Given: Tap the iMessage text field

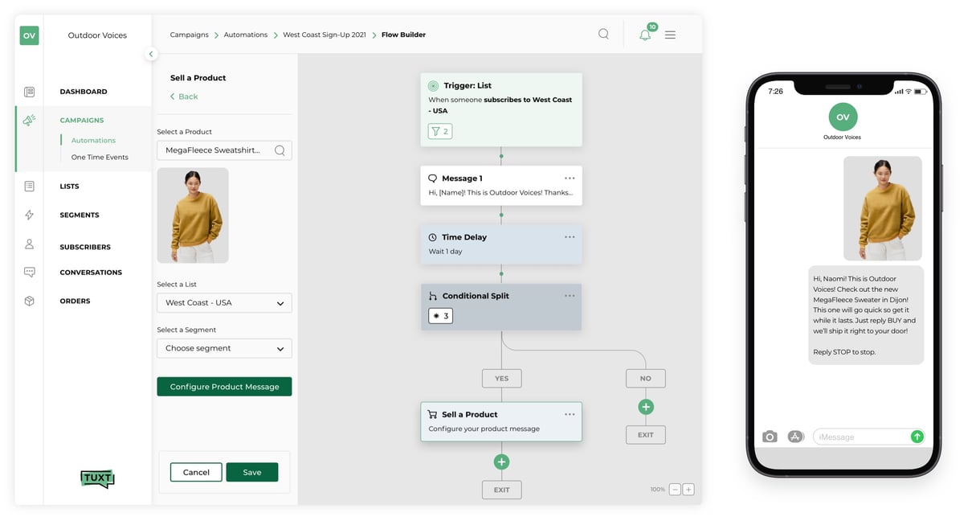Looking at the screenshot, I should coord(869,437).
